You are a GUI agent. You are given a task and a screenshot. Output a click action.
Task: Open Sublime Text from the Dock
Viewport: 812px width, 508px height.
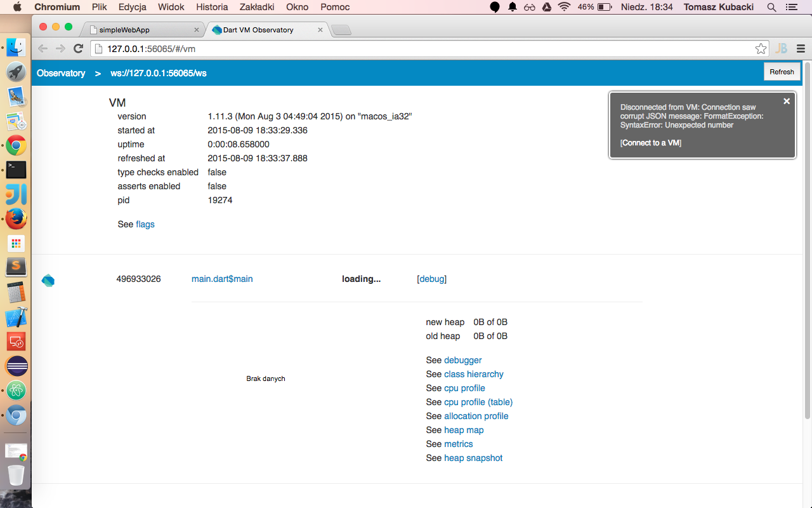[16, 267]
